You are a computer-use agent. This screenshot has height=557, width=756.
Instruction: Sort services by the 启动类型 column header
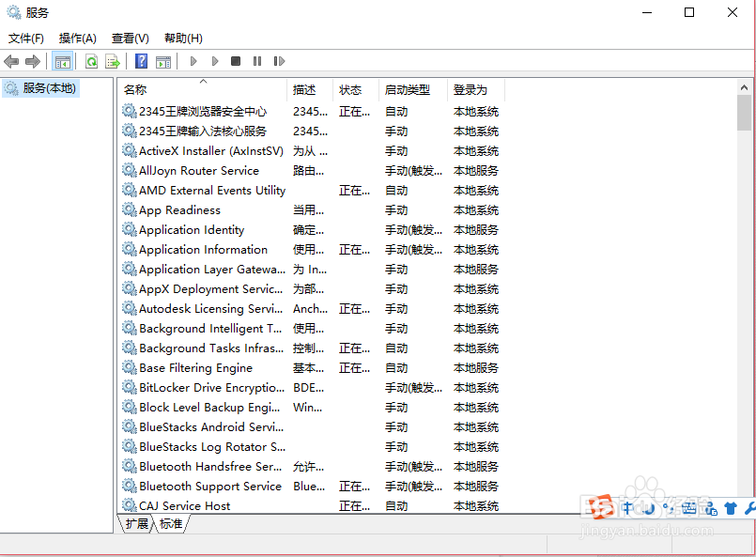[408, 89]
